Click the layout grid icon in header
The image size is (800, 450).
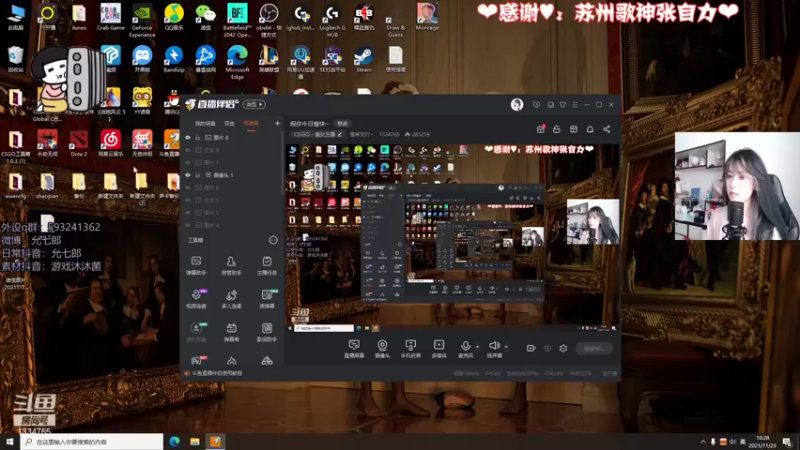pyautogui.click(x=573, y=129)
